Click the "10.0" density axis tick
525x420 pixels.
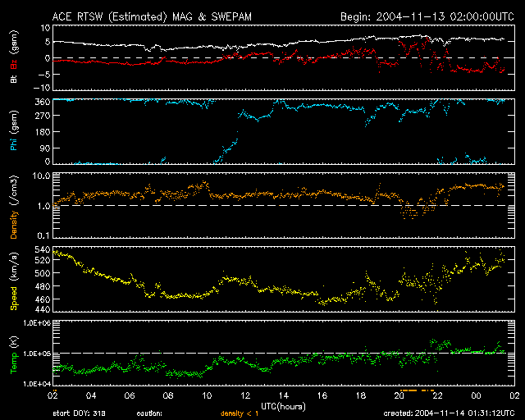point(43,176)
